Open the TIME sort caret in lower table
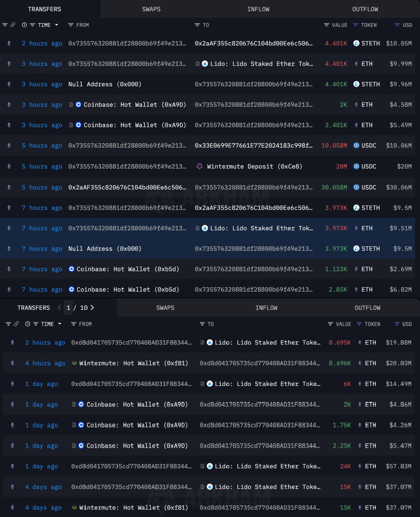The image size is (420, 517). (x=60, y=324)
